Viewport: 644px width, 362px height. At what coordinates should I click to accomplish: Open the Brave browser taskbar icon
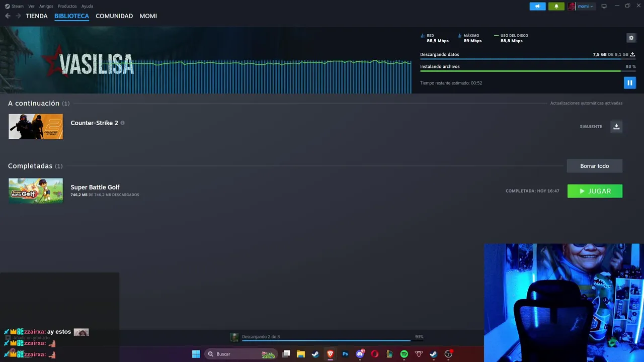click(330, 354)
